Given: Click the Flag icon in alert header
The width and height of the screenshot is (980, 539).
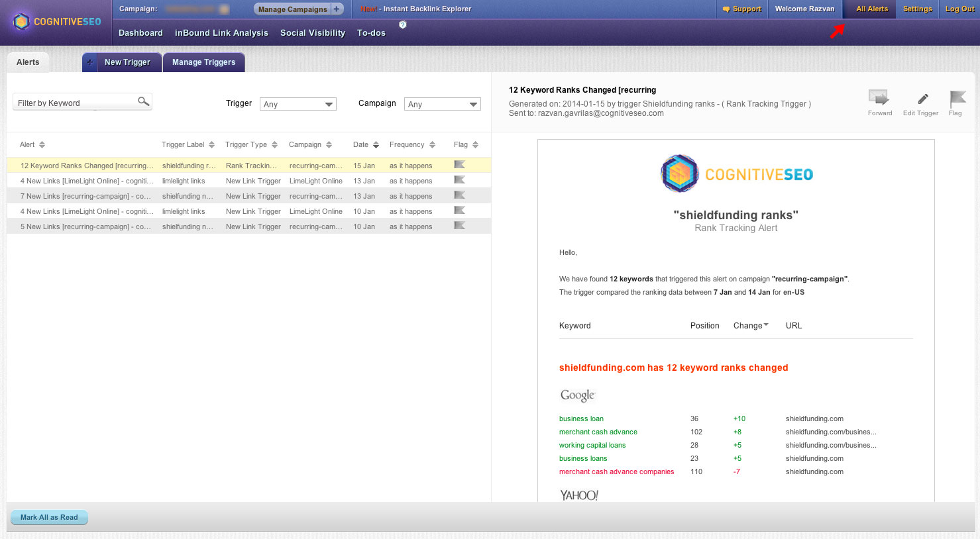Looking at the screenshot, I should point(957,99).
